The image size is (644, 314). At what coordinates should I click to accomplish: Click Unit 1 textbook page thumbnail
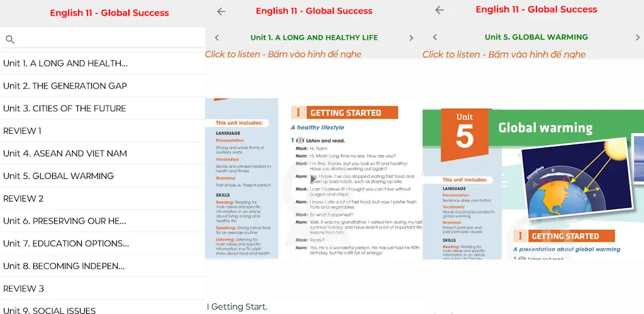pos(314,178)
